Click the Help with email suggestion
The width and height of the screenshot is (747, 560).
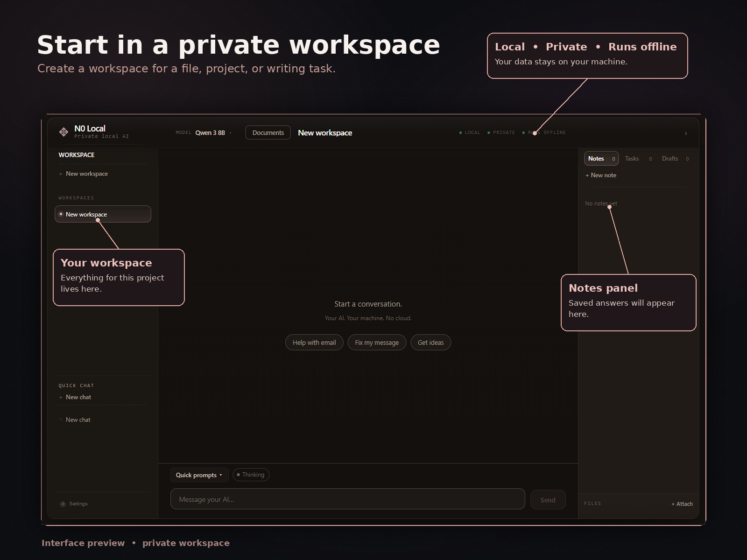point(314,343)
